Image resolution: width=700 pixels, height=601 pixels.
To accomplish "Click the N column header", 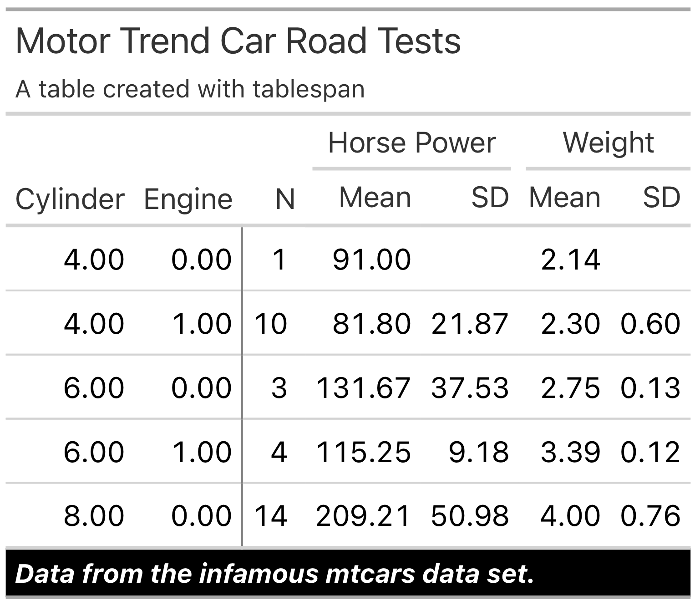I will 285,199.
